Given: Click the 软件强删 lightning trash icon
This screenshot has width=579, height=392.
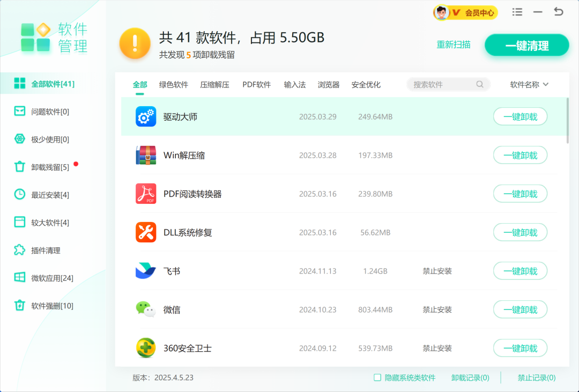Looking at the screenshot, I should 20,306.
